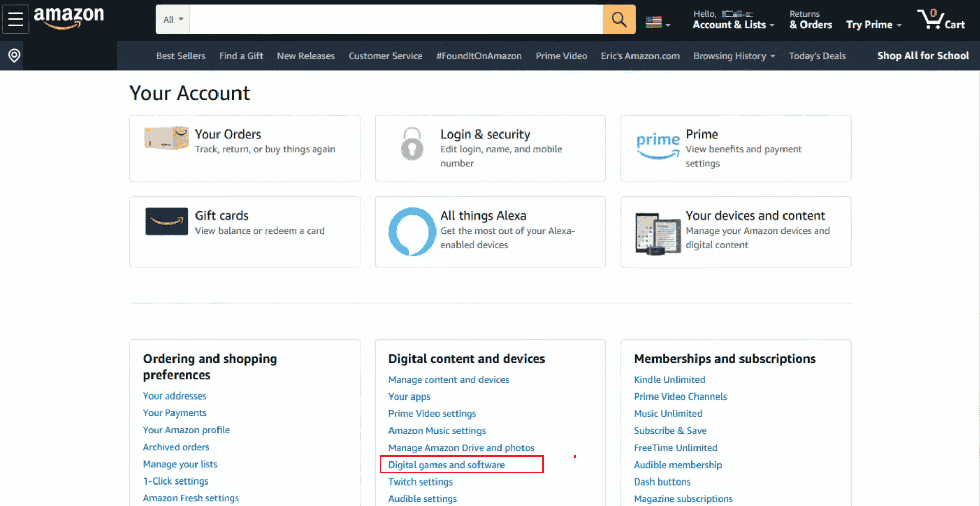Select Best Sellers in the navigation bar
This screenshot has width=980, height=506.
(x=180, y=56)
